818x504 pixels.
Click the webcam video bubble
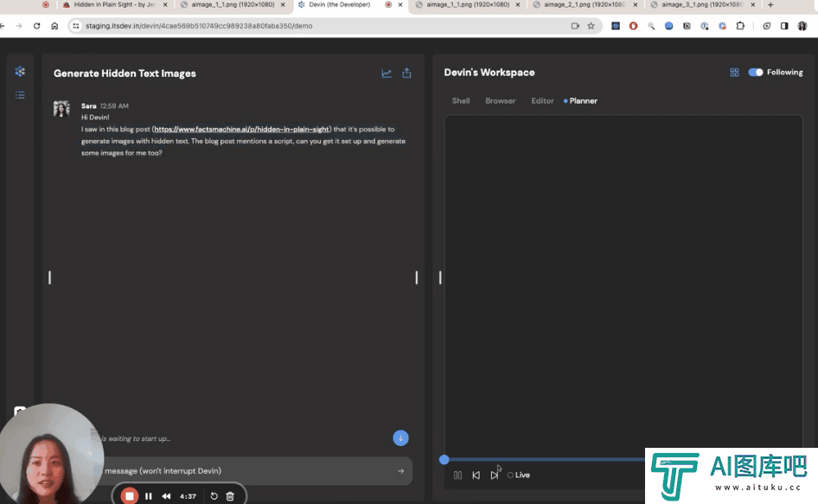[51, 454]
